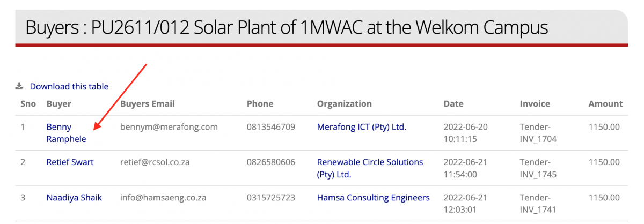
Task: Click the phone number 0315725723
Action: pyautogui.click(x=270, y=198)
